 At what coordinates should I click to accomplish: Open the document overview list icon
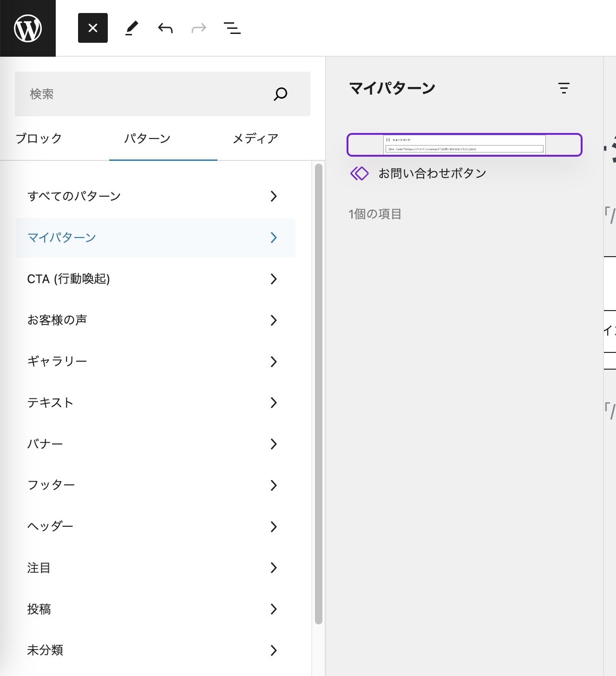coord(232,28)
